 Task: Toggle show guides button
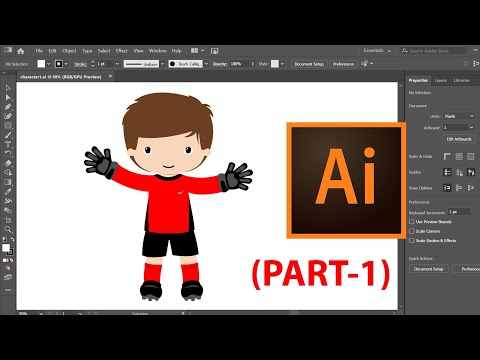point(447,172)
